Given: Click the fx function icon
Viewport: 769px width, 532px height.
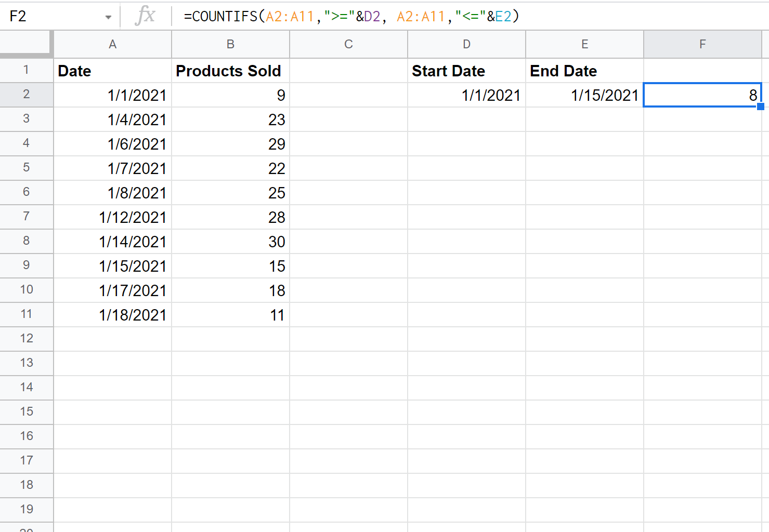Looking at the screenshot, I should point(145,16).
